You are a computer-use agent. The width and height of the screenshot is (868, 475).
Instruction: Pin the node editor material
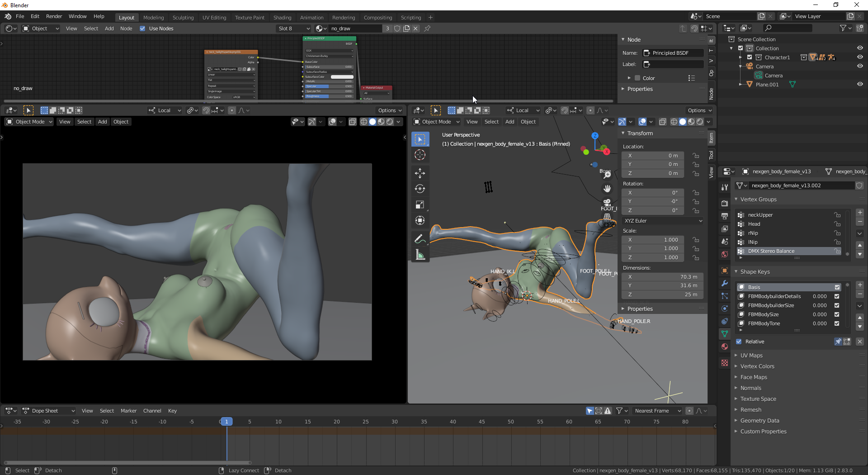pyautogui.click(x=427, y=28)
